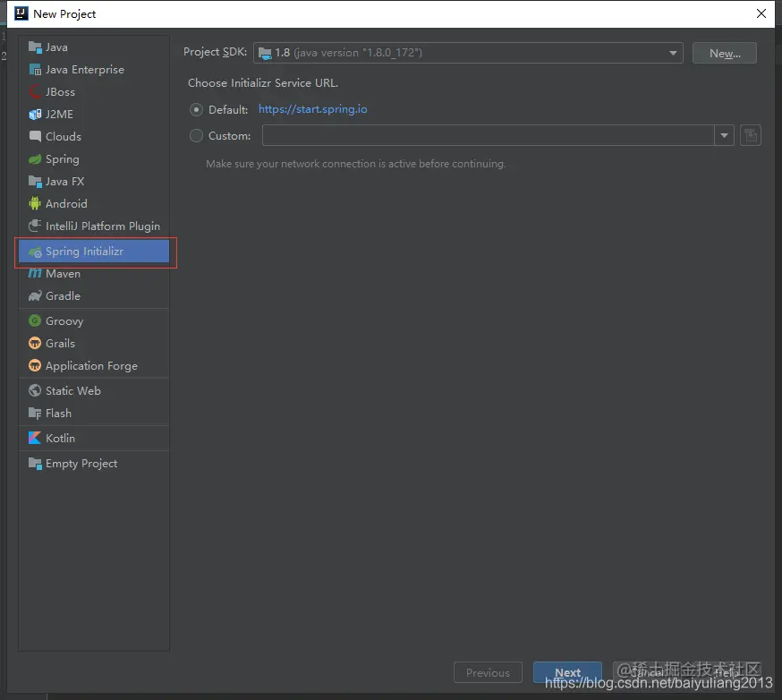The image size is (782, 700).
Task: Click the Empty Project icon
Action: (x=35, y=464)
